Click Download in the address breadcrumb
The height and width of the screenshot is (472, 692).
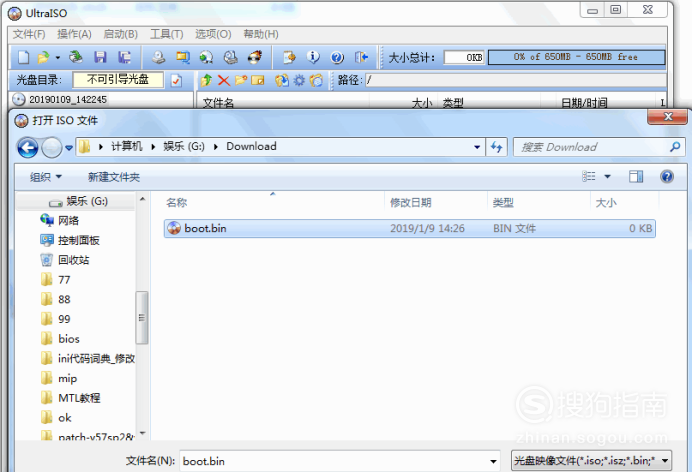tap(251, 146)
